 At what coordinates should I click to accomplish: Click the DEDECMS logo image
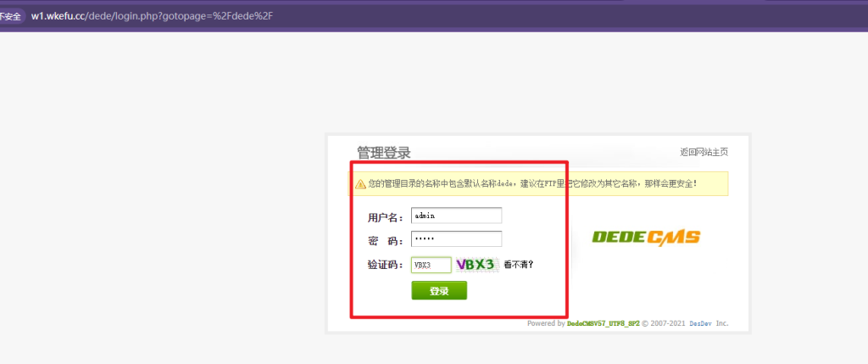[646, 238]
